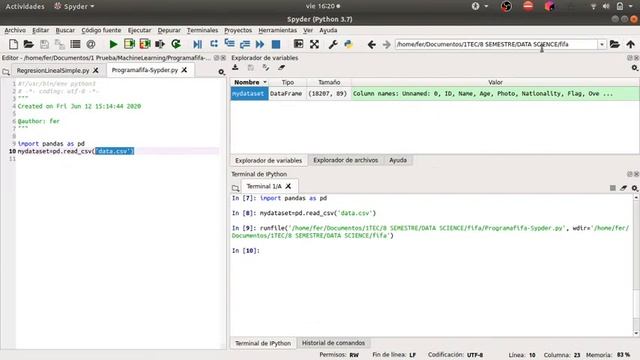
Task: Sort by Nombre column header arrow
Action: [264, 82]
